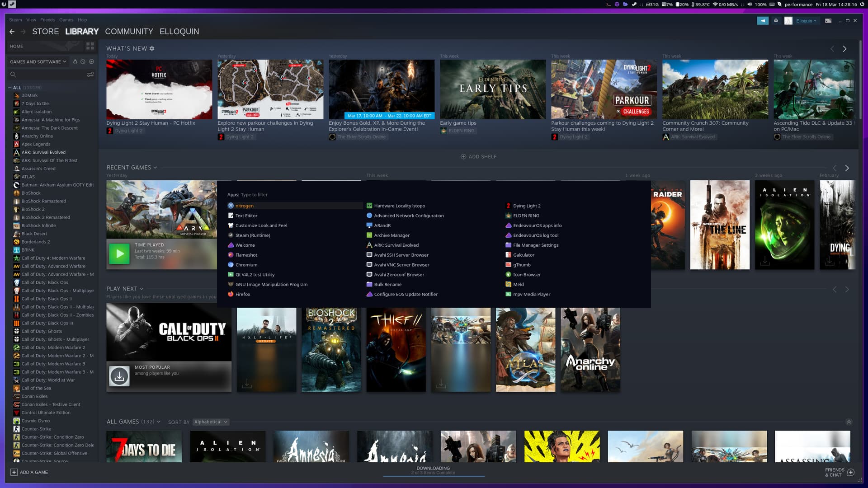Open the Help menu
The width and height of the screenshot is (868, 488).
[82, 20]
